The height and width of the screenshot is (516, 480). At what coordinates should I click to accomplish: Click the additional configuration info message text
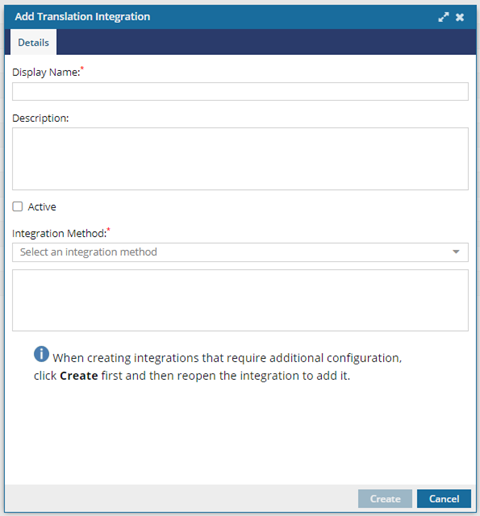point(218,367)
